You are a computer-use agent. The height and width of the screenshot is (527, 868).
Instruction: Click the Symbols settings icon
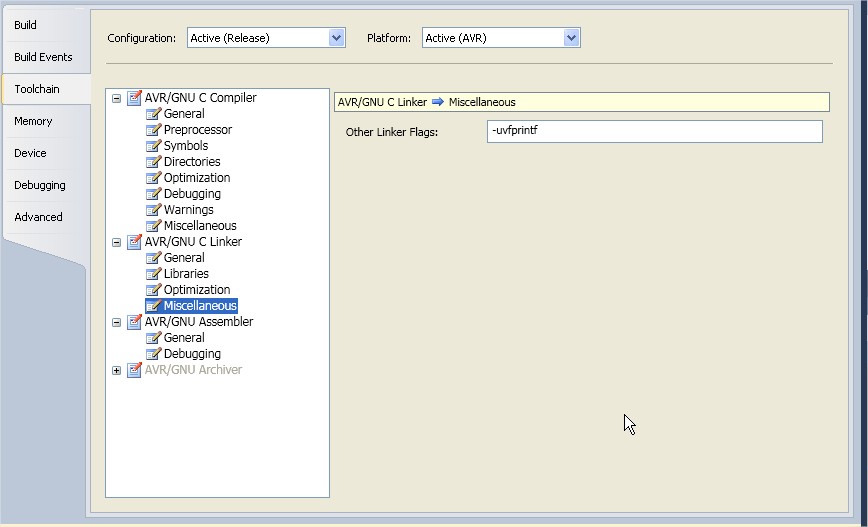153,146
